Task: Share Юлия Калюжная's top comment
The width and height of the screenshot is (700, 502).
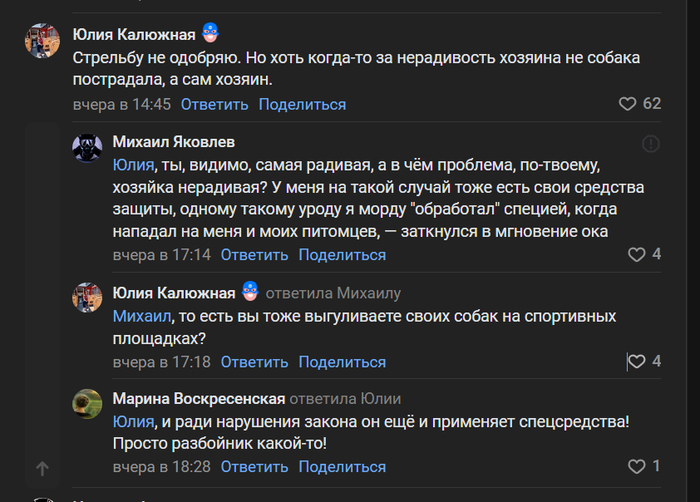Action: pyautogui.click(x=302, y=104)
